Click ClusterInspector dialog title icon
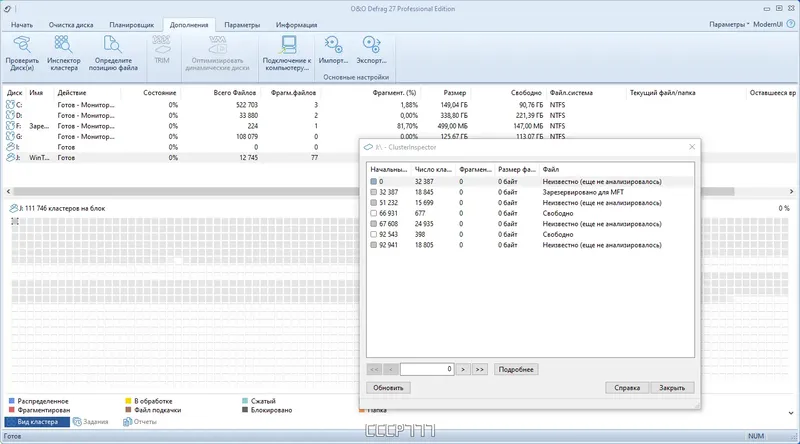 pos(368,147)
